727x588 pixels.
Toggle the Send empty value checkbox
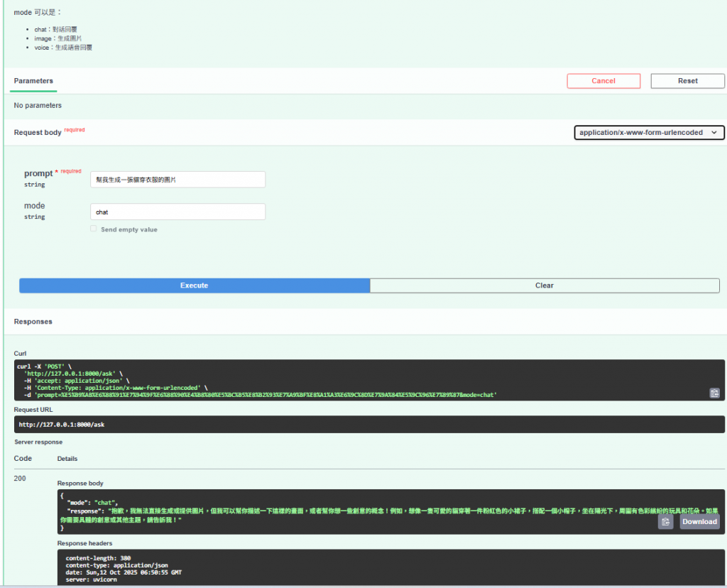[94, 229]
